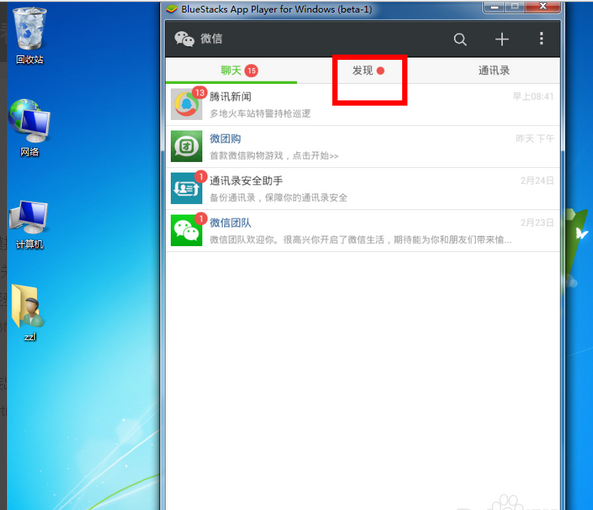Select the 网络 network desktop icon
This screenshot has height=510, width=593.
[x=29, y=128]
